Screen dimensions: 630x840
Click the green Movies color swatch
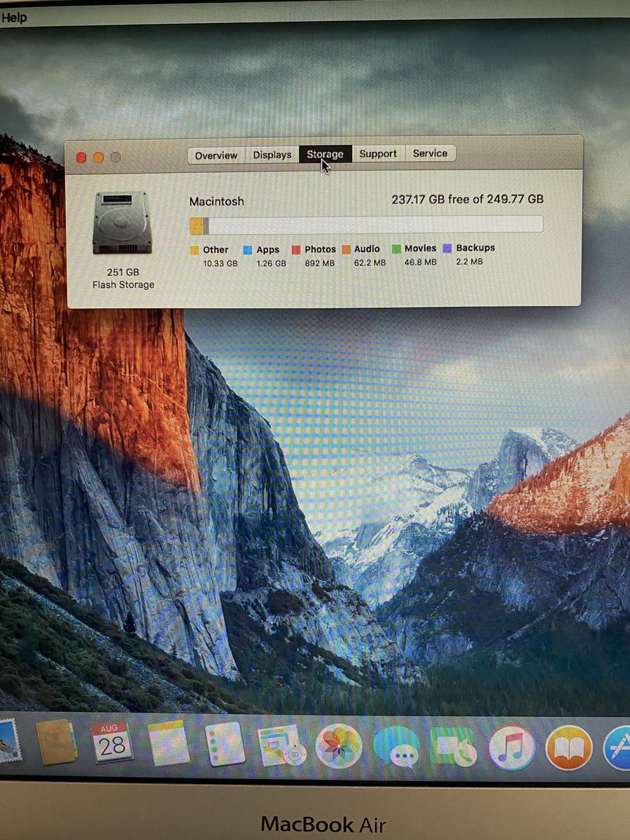pyautogui.click(x=396, y=248)
